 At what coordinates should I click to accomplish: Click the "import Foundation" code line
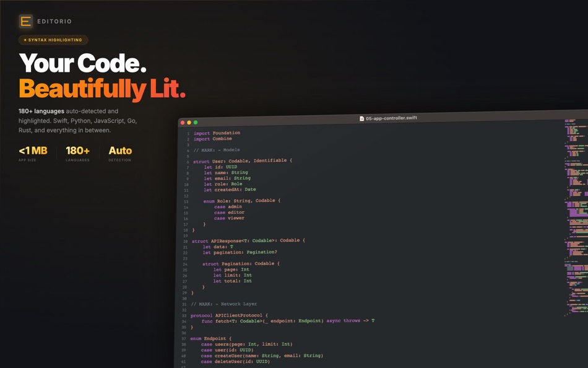[x=217, y=133]
